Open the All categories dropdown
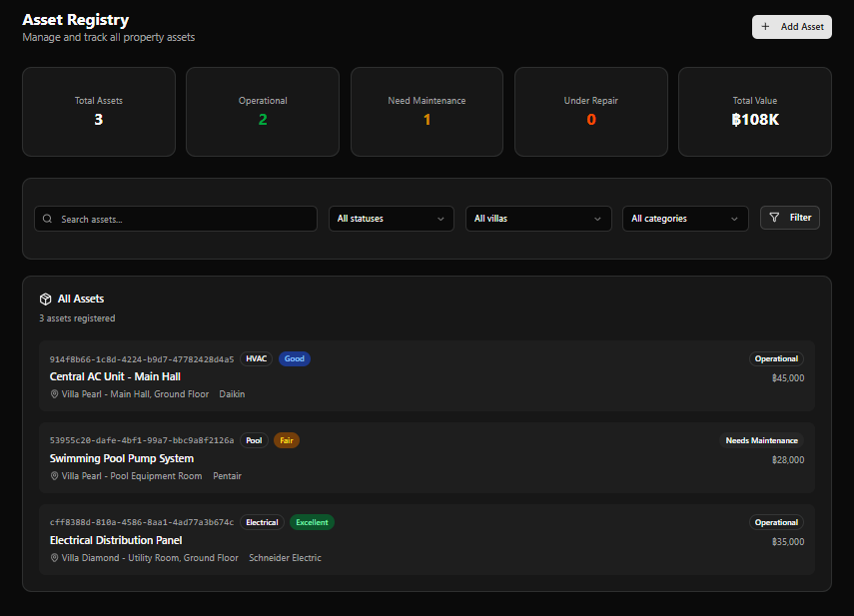This screenshot has height=616, width=854. pyautogui.click(x=685, y=219)
